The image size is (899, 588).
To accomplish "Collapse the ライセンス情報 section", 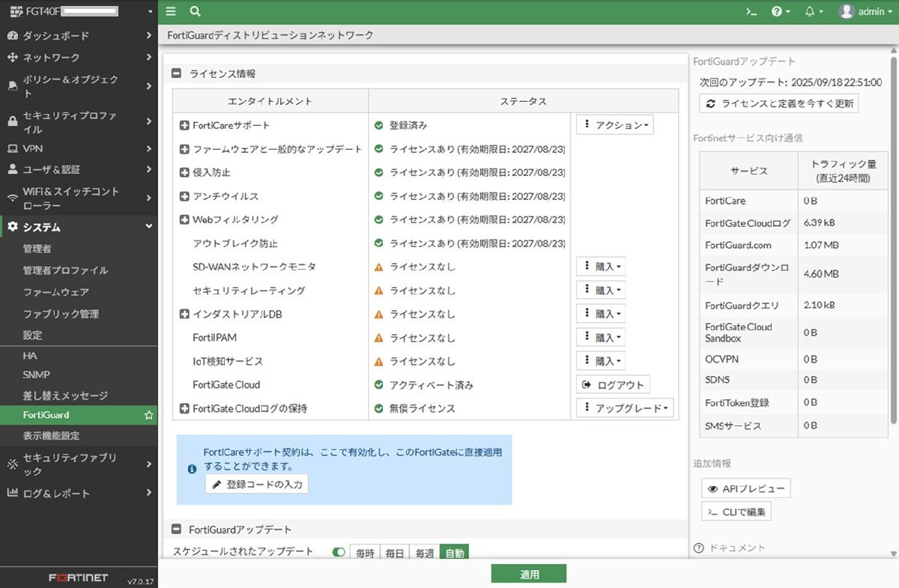I will coord(177,73).
